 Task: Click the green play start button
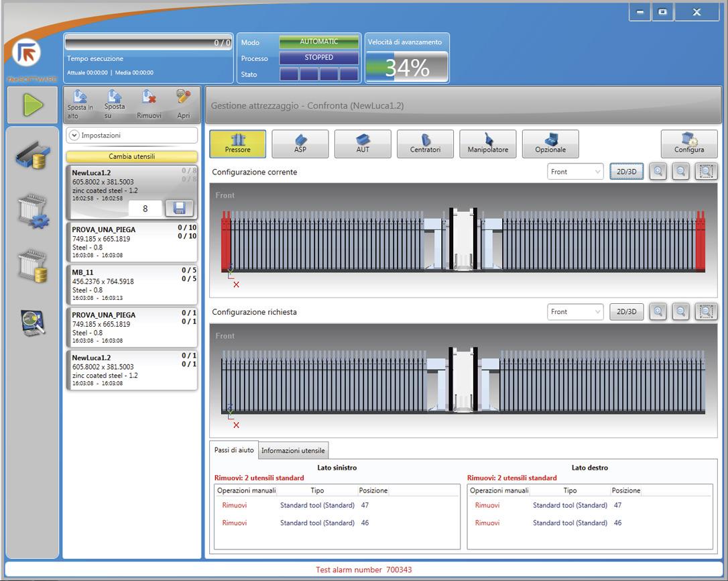point(33,105)
